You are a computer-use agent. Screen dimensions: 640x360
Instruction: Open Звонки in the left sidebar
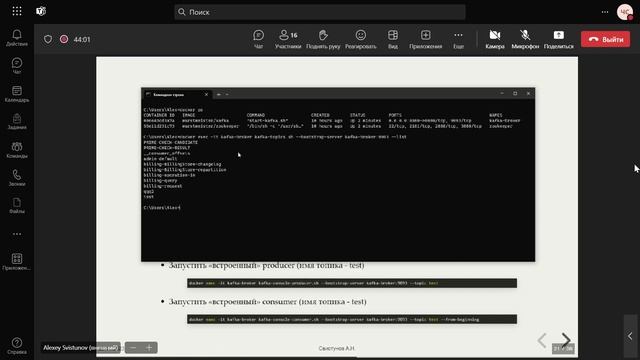(x=17, y=178)
